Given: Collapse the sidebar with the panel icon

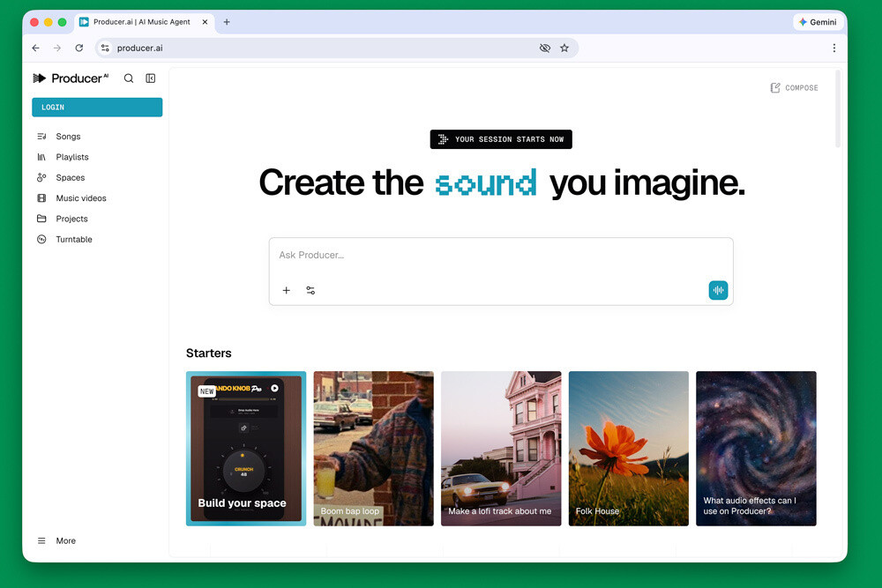Looking at the screenshot, I should pyautogui.click(x=151, y=78).
